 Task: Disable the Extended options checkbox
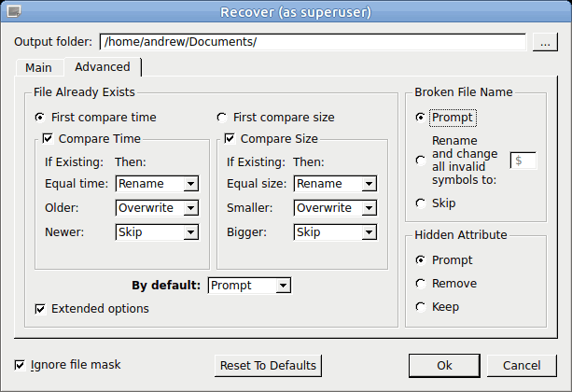[40, 309]
